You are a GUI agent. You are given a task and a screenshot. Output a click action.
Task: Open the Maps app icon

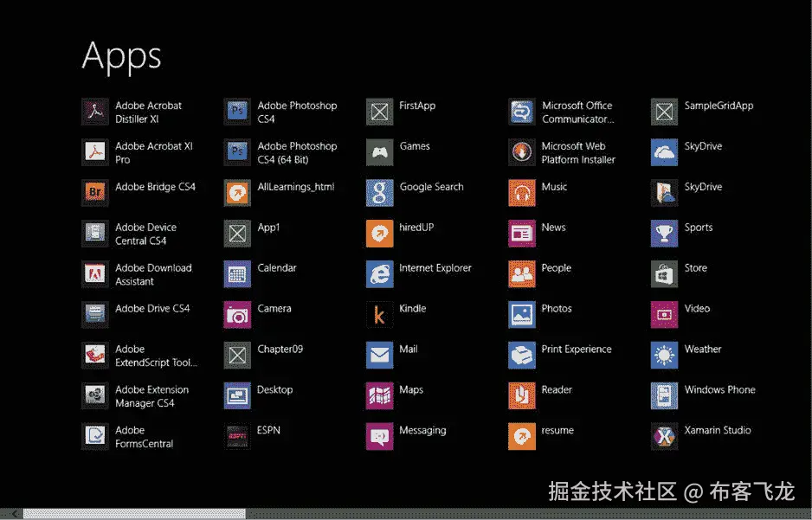click(x=379, y=395)
